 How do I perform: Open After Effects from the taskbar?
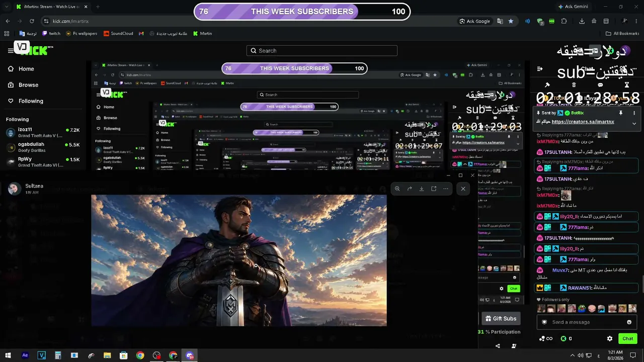[25, 355]
